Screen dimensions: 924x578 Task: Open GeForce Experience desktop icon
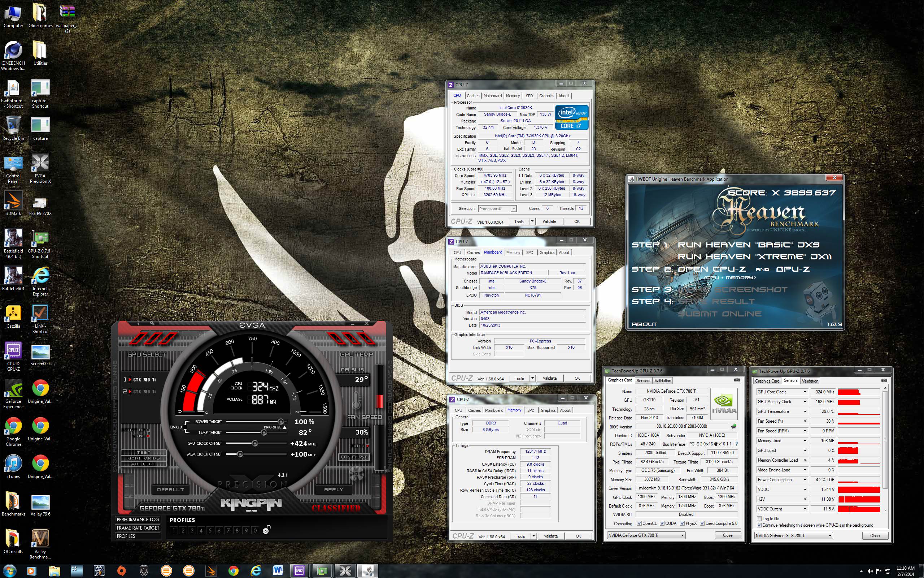(13, 394)
